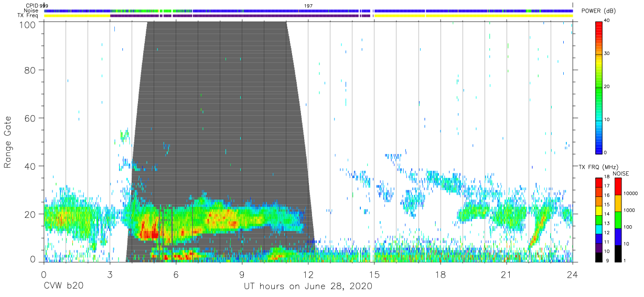The height and width of the screenshot is (297, 644).
Task: Click the '10' label on POWER scale
Action: (x=607, y=119)
